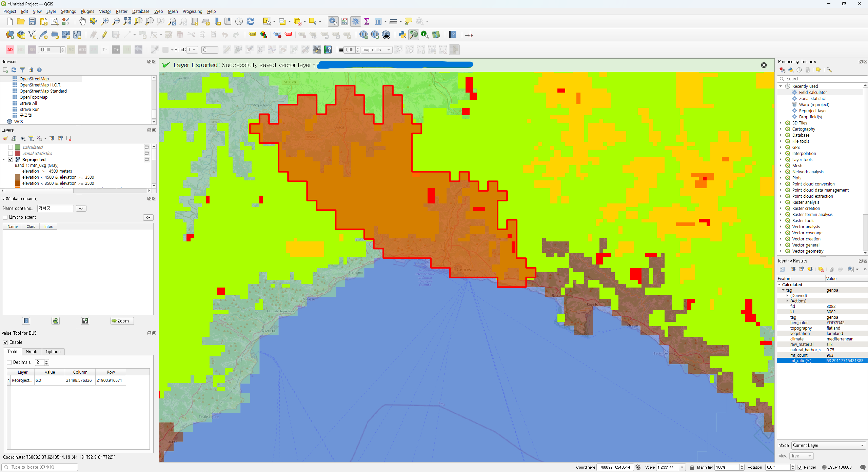Click the Processing Toolbox search field
The image size is (868, 472).
[823, 79]
